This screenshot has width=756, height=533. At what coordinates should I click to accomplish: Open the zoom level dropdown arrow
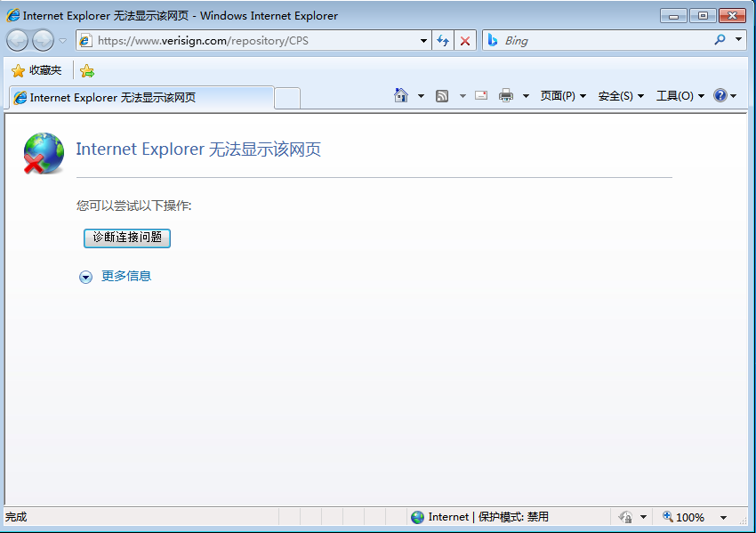click(x=723, y=518)
